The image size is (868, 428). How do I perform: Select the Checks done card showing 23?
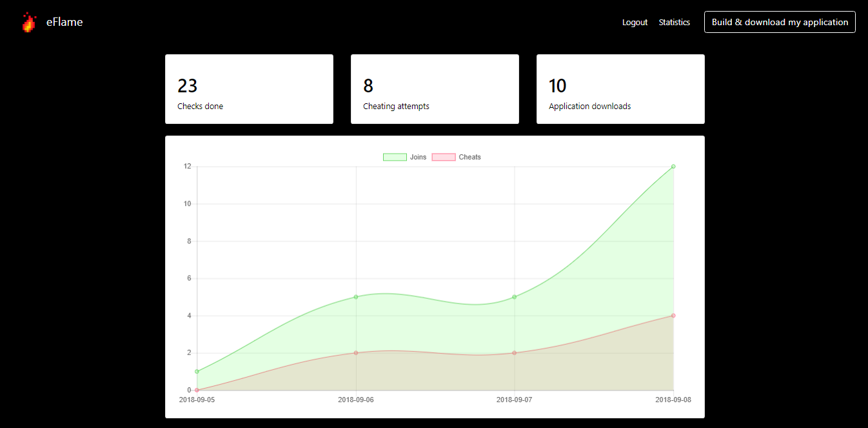[x=249, y=89]
